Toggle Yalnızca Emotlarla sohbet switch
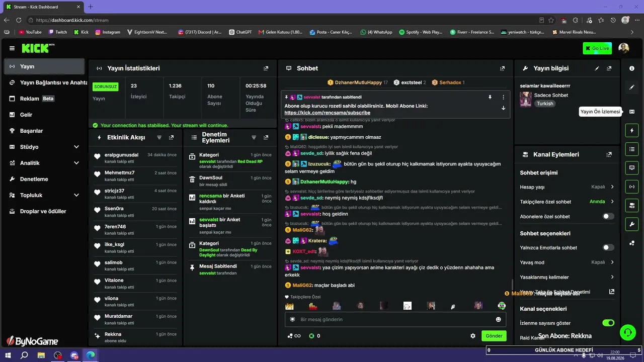The height and width of the screenshot is (362, 644). (608, 247)
